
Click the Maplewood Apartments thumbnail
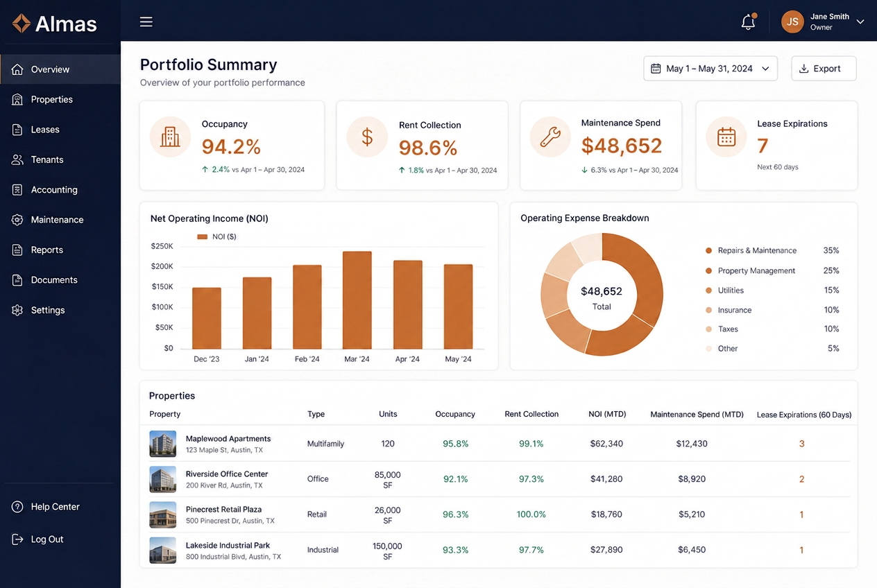[163, 444]
